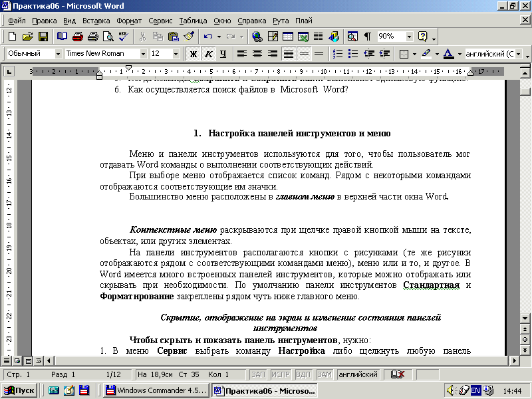532x399 pixels.
Task: Align the text to the right
Action: point(273,54)
